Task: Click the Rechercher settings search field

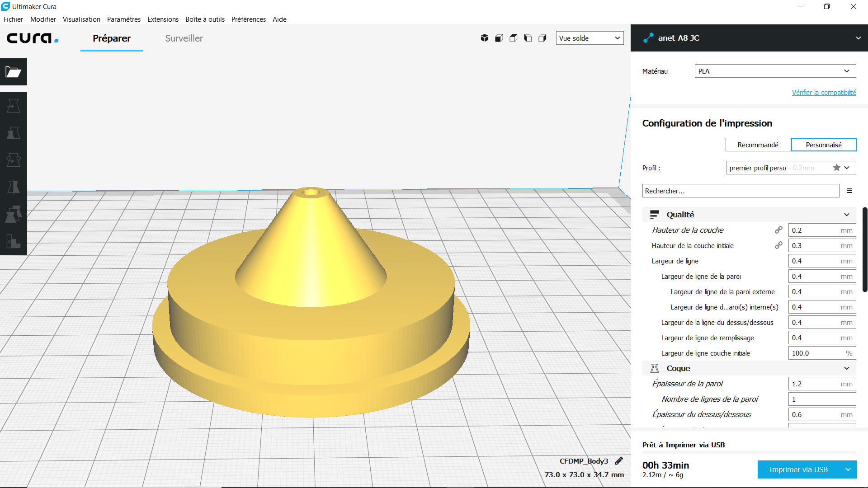Action: coord(741,191)
